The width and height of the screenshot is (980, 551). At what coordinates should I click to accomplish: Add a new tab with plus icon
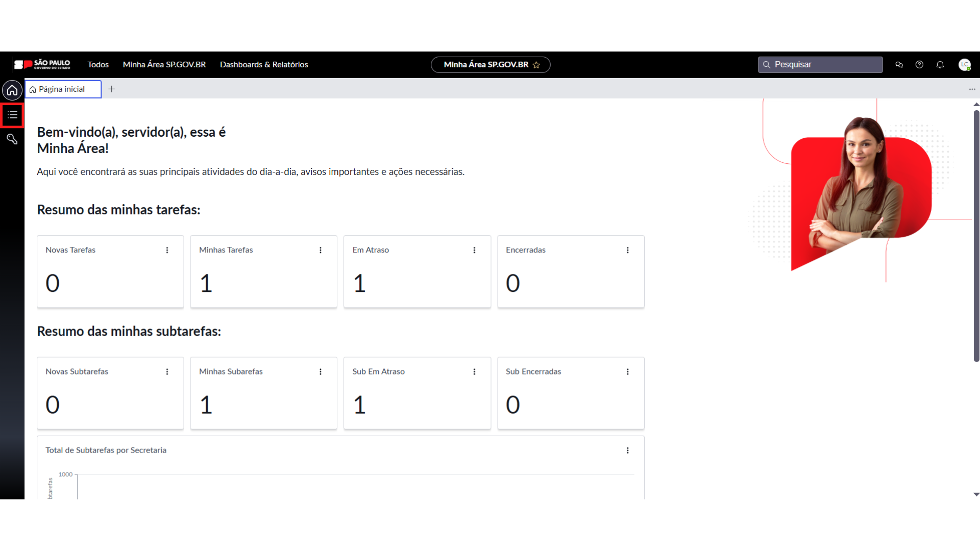(x=112, y=89)
